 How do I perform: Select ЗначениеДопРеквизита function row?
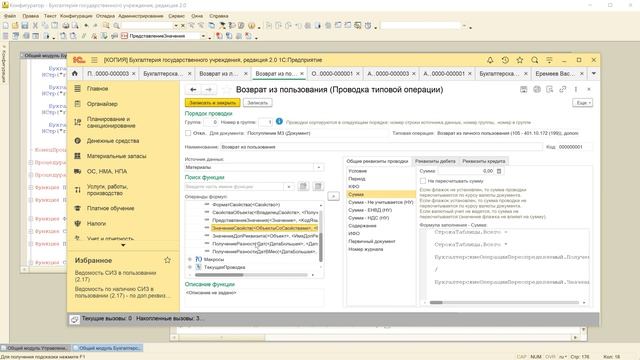[265, 236]
